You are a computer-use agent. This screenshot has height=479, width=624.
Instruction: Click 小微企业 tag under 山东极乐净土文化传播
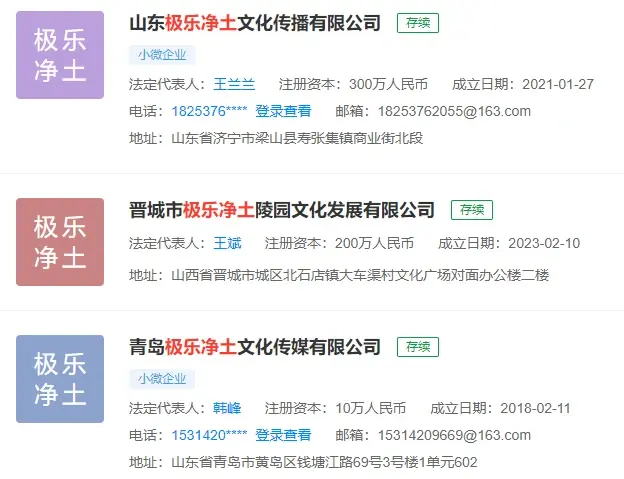coord(162,55)
